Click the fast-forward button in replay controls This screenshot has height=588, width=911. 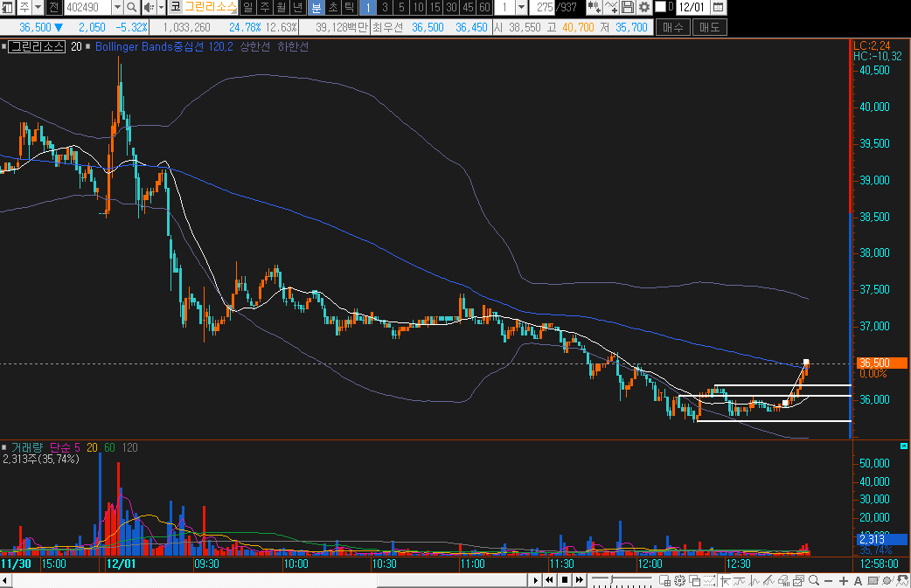tap(580, 580)
